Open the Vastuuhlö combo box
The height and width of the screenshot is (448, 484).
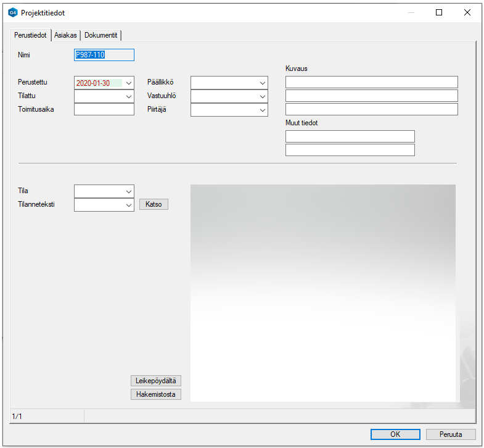[x=262, y=96]
